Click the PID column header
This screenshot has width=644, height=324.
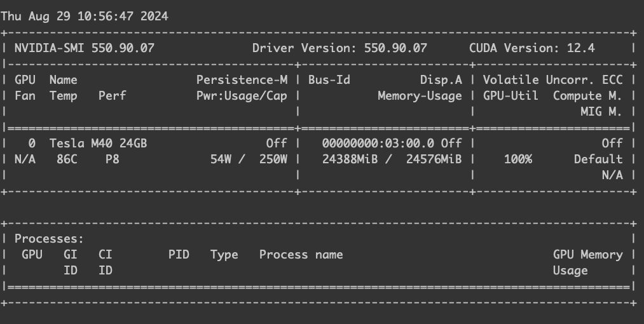coord(179,255)
